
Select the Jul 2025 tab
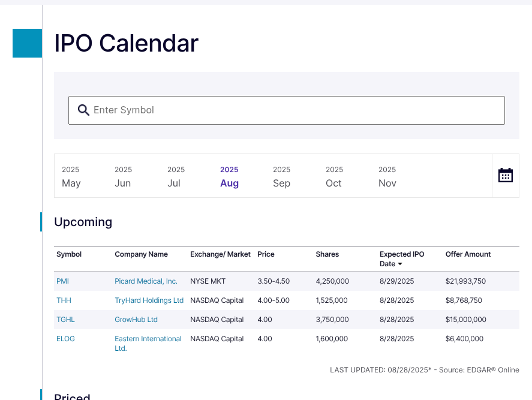tap(175, 176)
